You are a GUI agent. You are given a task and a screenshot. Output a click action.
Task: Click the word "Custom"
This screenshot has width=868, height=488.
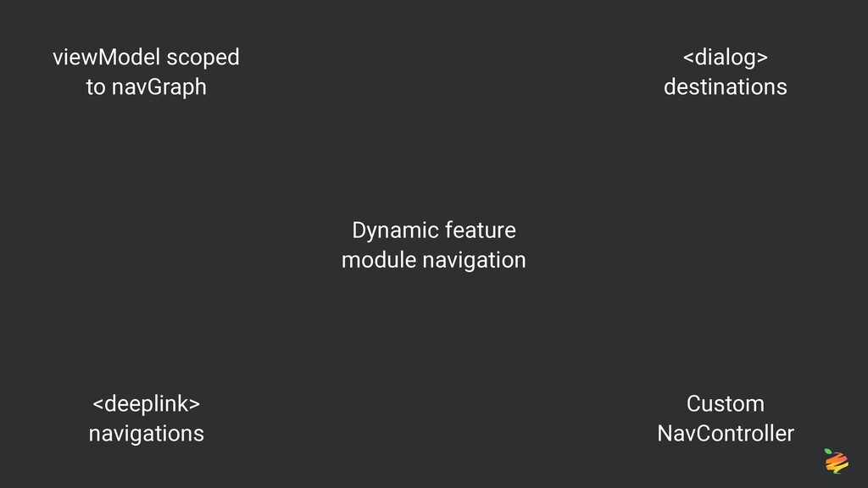(x=726, y=404)
